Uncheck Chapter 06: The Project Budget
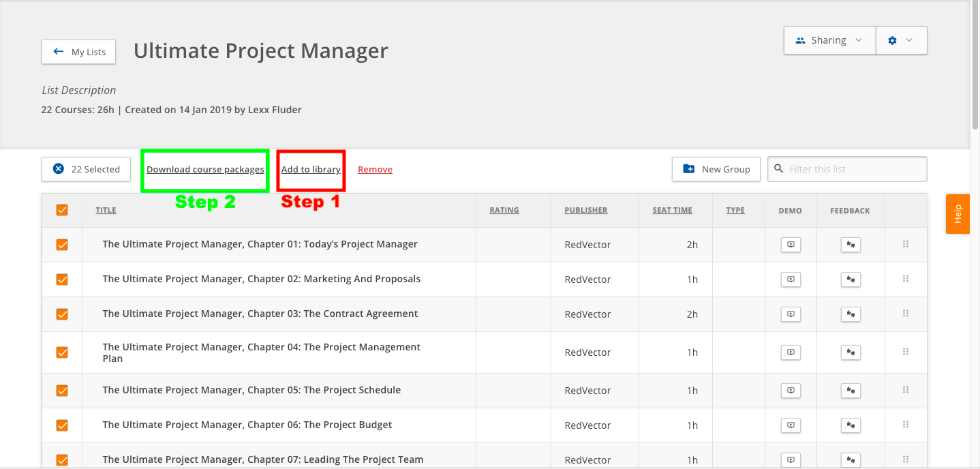Image resolution: width=980 pixels, height=469 pixels. tap(62, 425)
